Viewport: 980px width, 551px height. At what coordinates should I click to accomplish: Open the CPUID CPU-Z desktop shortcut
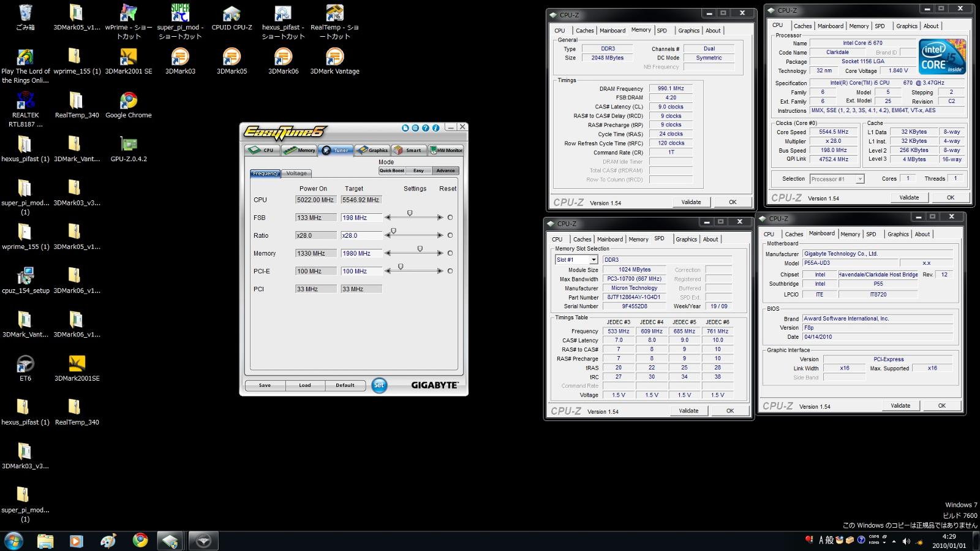[232, 17]
